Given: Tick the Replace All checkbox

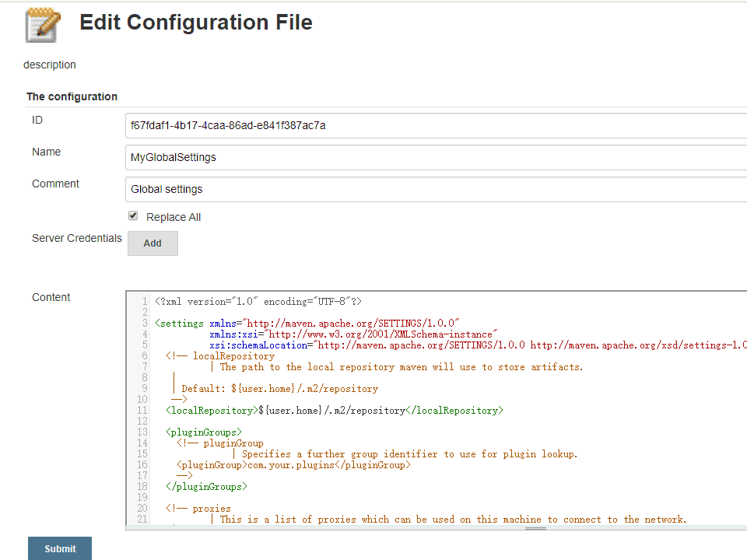Looking at the screenshot, I should pyautogui.click(x=133, y=216).
